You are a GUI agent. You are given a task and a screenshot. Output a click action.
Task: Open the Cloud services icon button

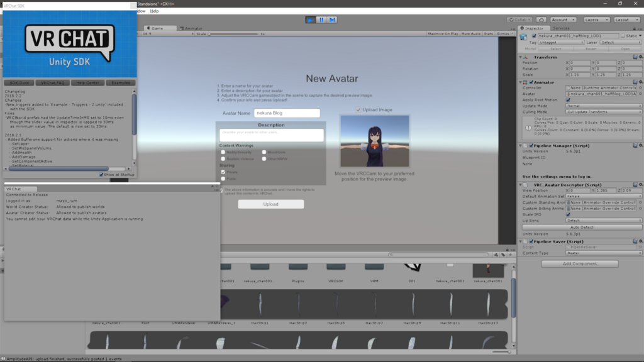541,19
